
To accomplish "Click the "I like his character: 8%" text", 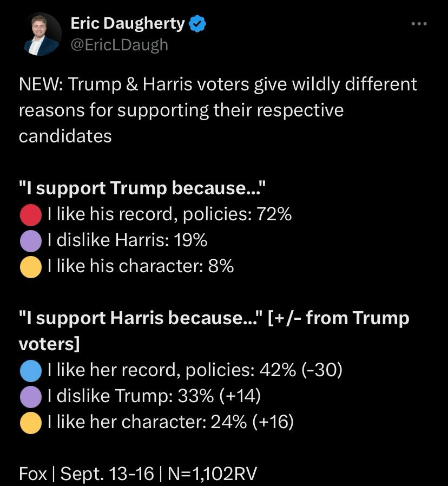I will pyautogui.click(x=141, y=267).
